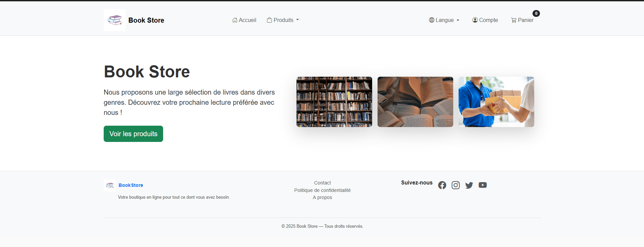The height and width of the screenshot is (247, 644).
Task: Open the Langue language selector
Action: point(444,20)
